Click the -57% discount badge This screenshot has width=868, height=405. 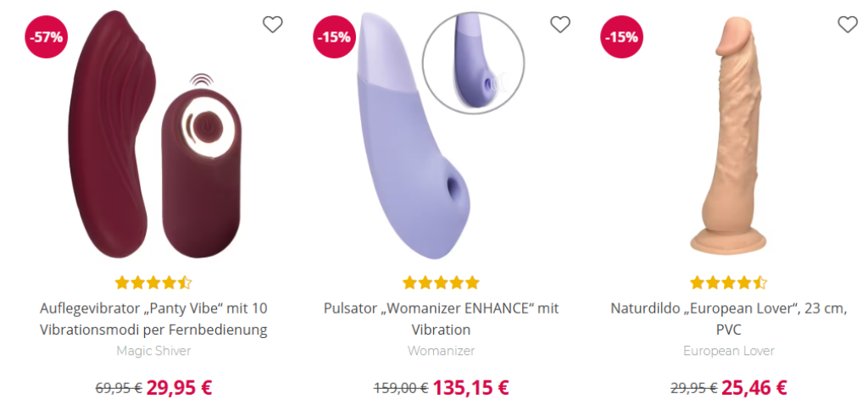click(47, 37)
